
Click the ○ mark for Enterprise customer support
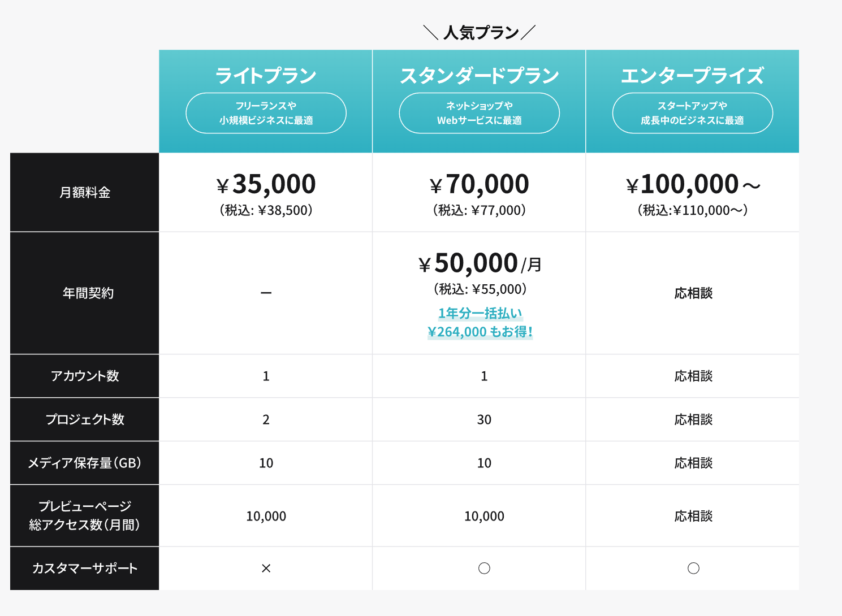(693, 569)
